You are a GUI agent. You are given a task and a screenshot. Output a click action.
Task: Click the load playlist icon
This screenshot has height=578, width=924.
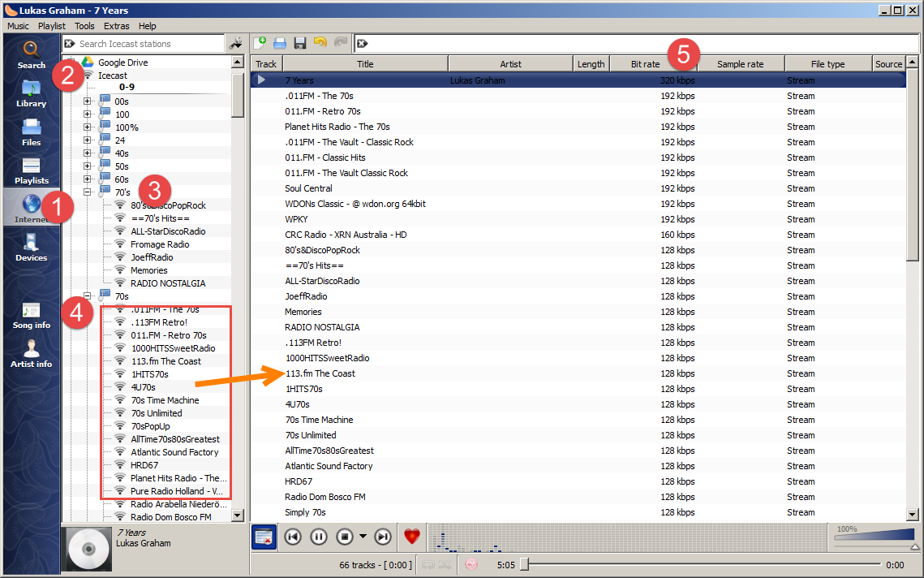pos(280,43)
